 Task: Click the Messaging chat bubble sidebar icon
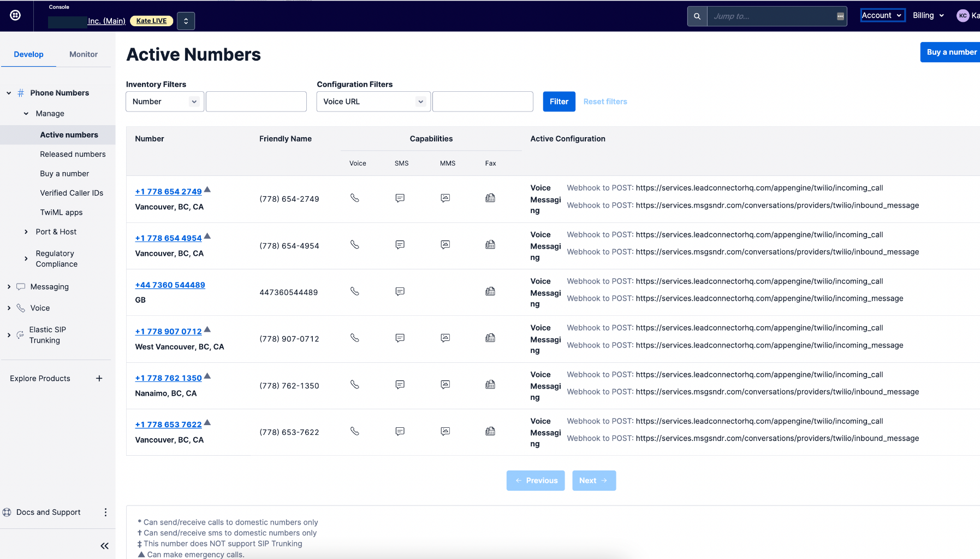[x=21, y=287]
